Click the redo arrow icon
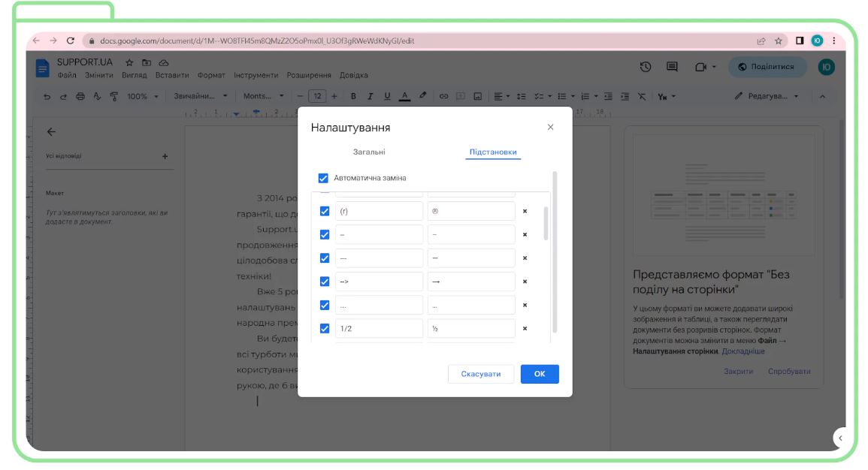The width and height of the screenshot is (868, 470). coord(63,96)
